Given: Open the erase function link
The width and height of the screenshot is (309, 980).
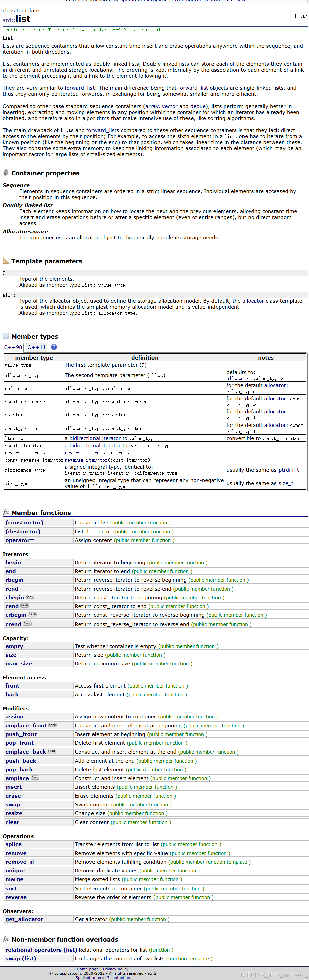Looking at the screenshot, I should coord(13,796).
